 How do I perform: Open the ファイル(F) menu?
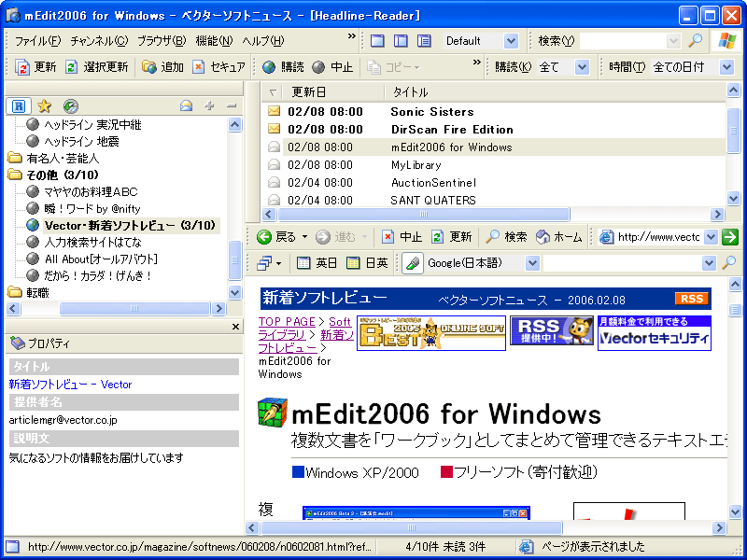tap(37, 41)
